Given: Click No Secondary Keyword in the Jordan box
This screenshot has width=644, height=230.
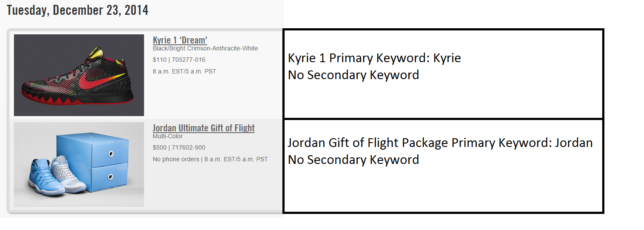Looking at the screenshot, I should pyautogui.click(x=353, y=160).
